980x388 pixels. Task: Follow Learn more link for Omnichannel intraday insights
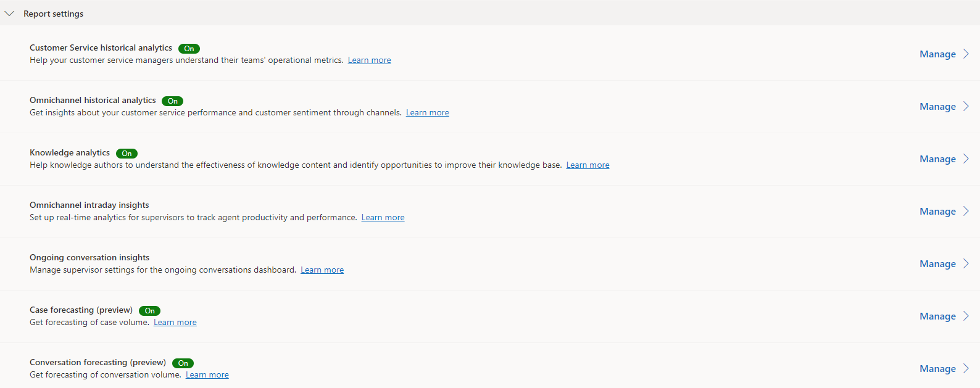point(383,218)
